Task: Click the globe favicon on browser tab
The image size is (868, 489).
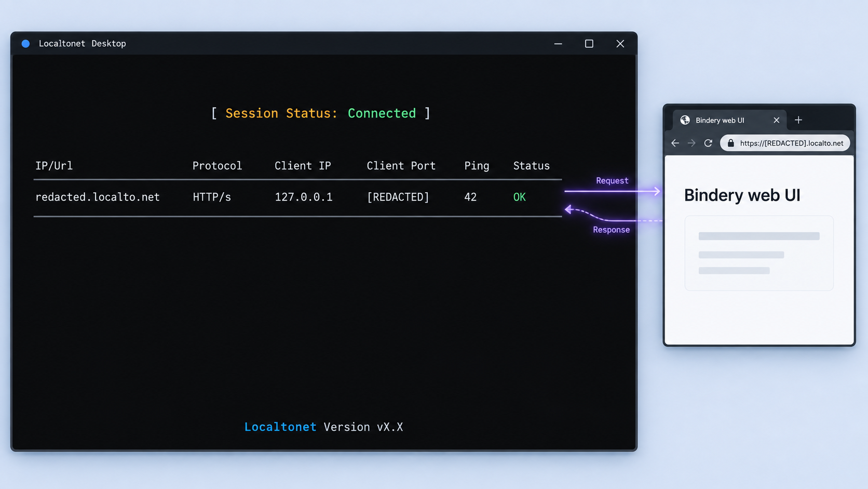Action: point(685,120)
